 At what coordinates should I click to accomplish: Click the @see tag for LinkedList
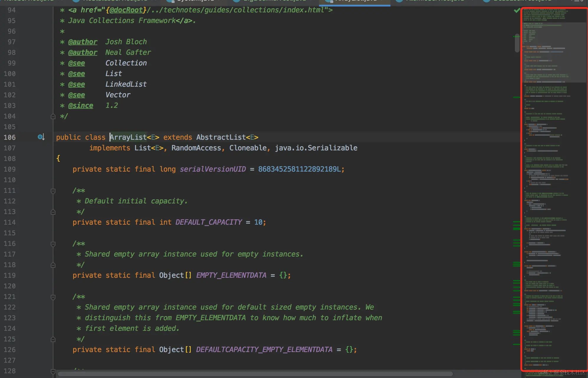point(76,84)
